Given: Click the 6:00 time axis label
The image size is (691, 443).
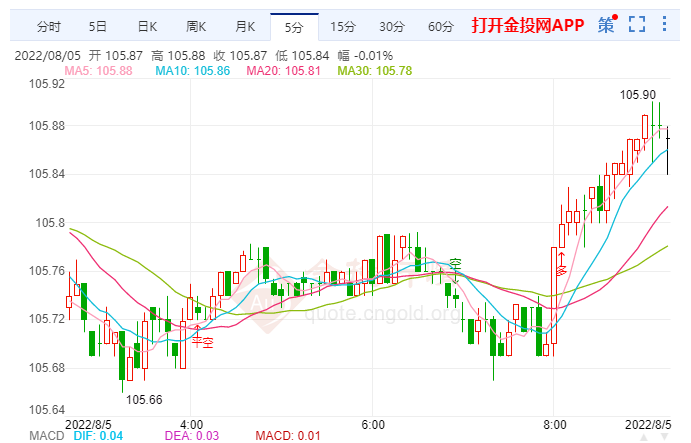Looking at the screenshot, I should point(373,425).
